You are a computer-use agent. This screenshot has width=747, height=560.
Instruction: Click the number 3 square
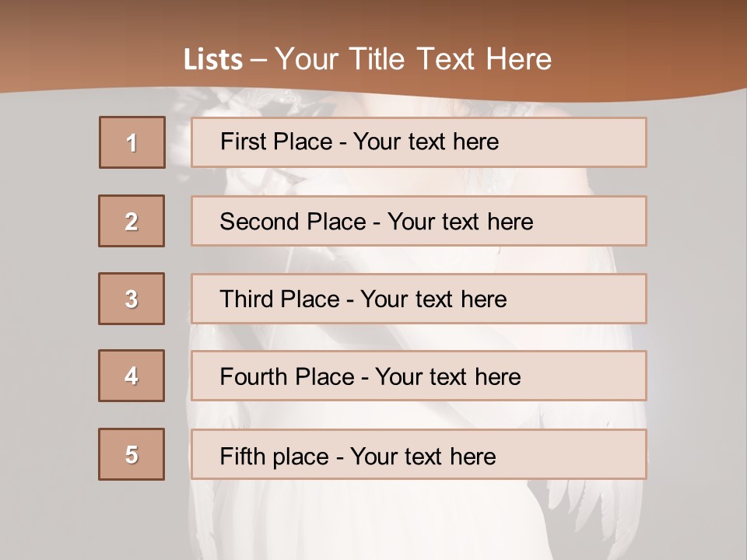132,299
